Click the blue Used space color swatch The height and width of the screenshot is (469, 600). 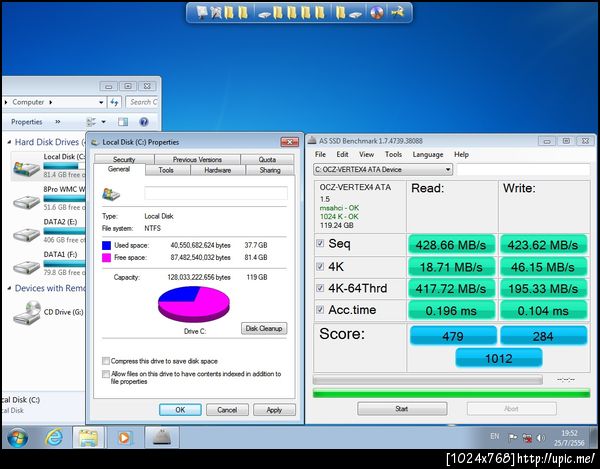(x=106, y=245)
